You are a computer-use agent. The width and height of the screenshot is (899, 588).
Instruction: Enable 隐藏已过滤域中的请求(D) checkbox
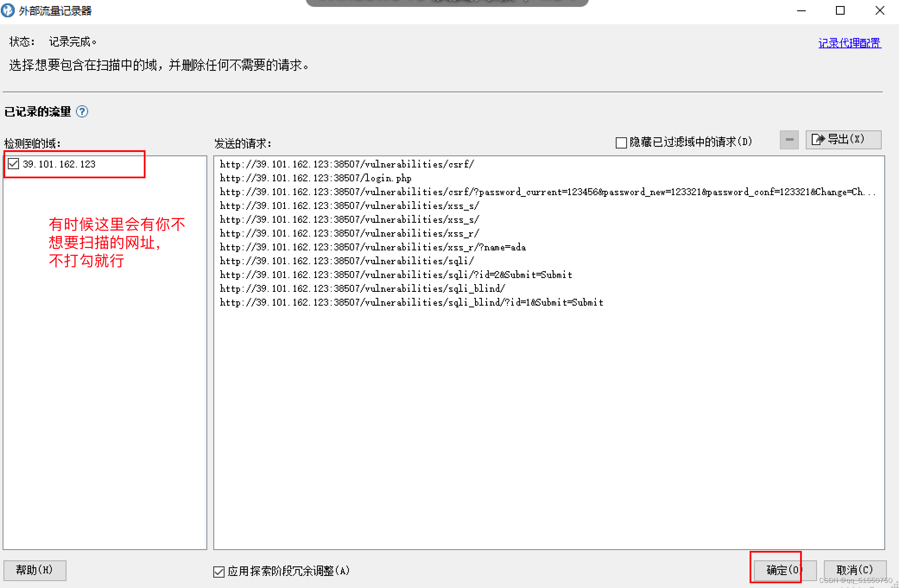coord(621,142)
